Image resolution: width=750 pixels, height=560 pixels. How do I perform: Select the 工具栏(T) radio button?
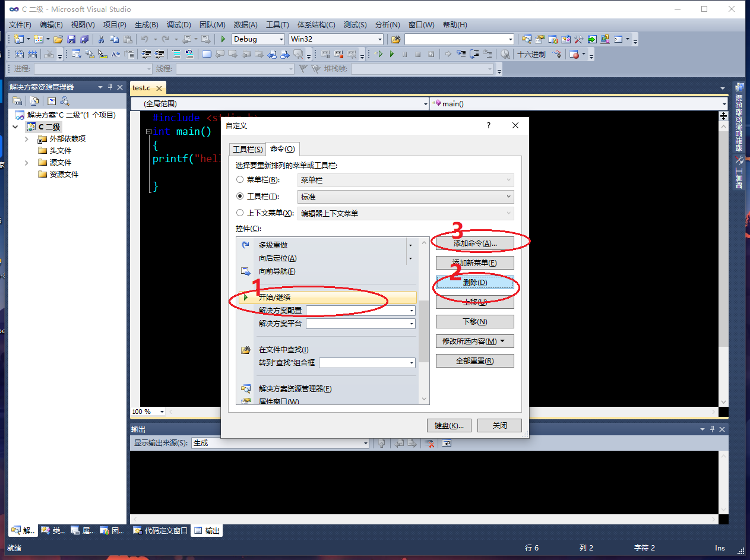point(240,196)
